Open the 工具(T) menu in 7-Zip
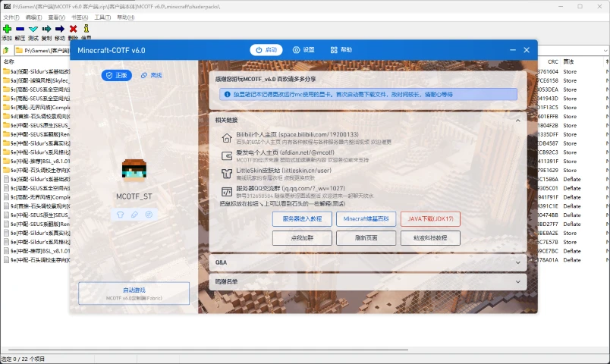 tap(102, 17)
